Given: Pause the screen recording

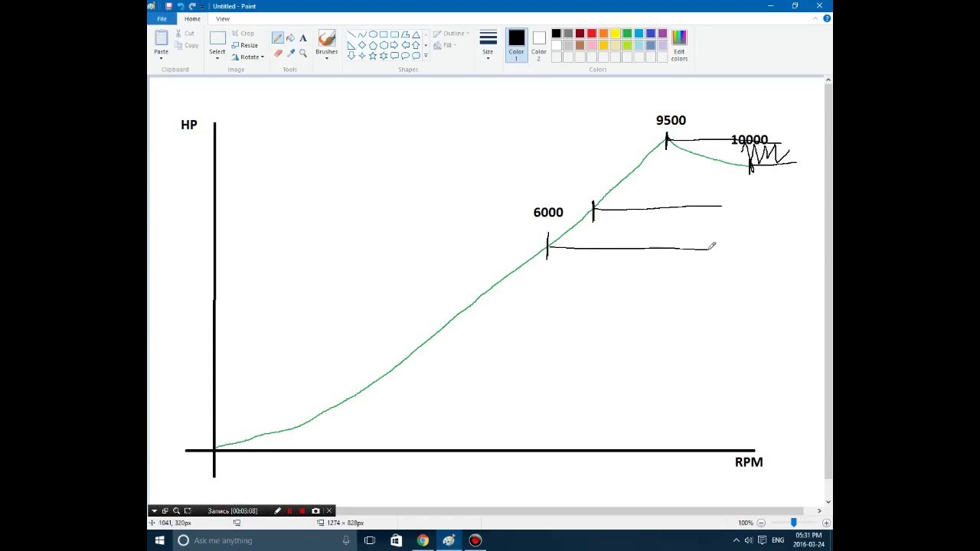Looking at the screenshot, I should [x=289, y=510].
